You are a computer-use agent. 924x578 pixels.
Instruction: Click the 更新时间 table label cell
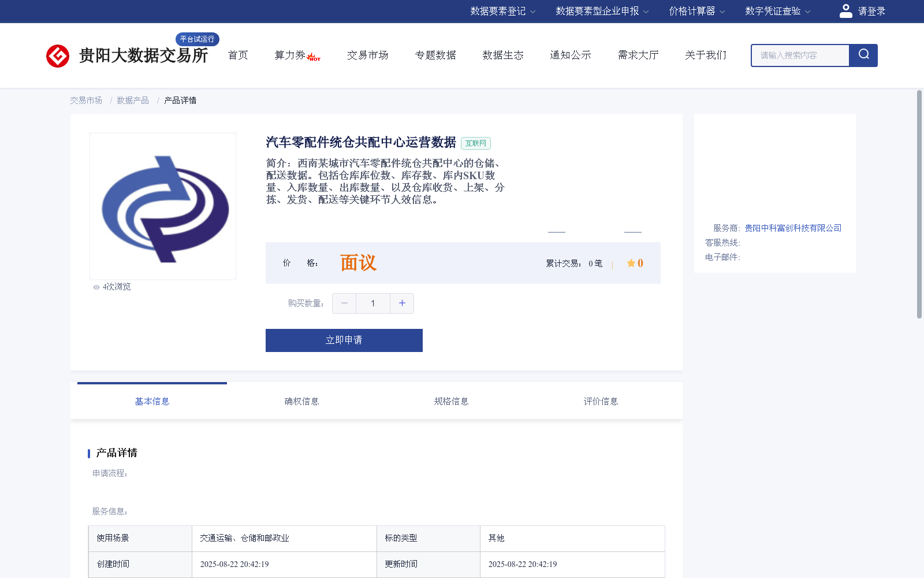click(x=429, y=565)
